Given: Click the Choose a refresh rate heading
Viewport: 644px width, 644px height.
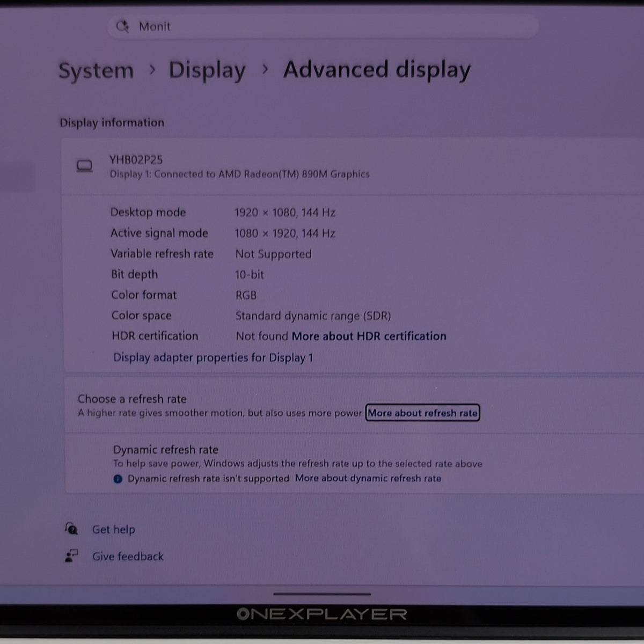Looking at the screenshot, I should point(132,399).
